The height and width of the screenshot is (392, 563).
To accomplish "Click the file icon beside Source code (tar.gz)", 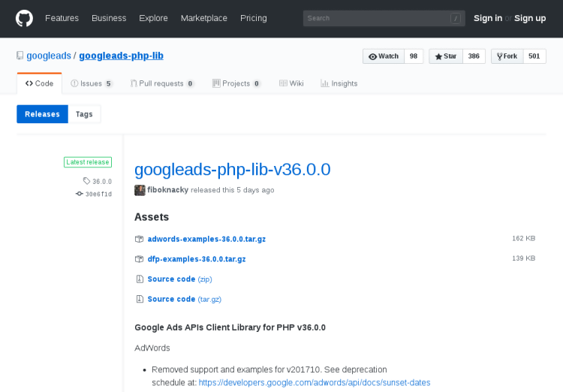I will pos(140,300).
